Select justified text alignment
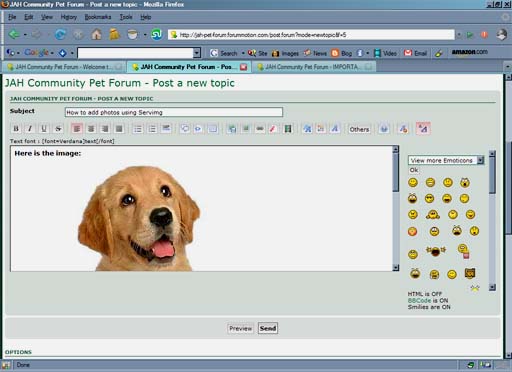The width and height of the screenshot is (512, 372). click(x=119, y=129)
